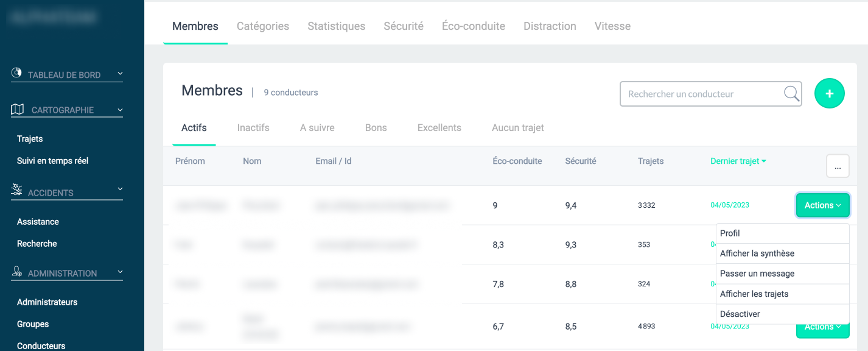The height and width of the screenshot is (351, 868).
Task: Sort by the Trajets column header
Action: pos(651,161)
